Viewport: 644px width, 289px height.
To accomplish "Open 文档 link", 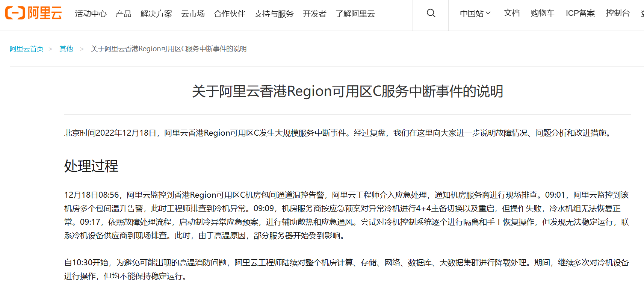I will tap(511, 13).
